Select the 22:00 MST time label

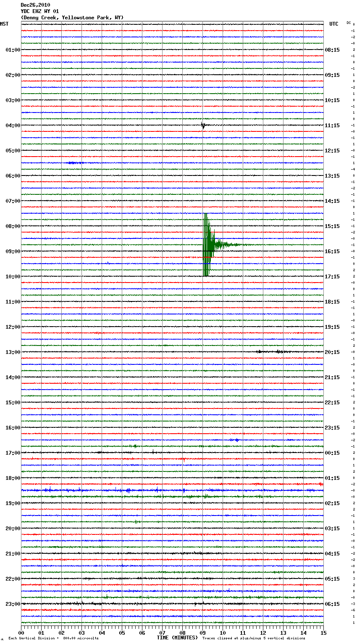(x=13, y=579)
